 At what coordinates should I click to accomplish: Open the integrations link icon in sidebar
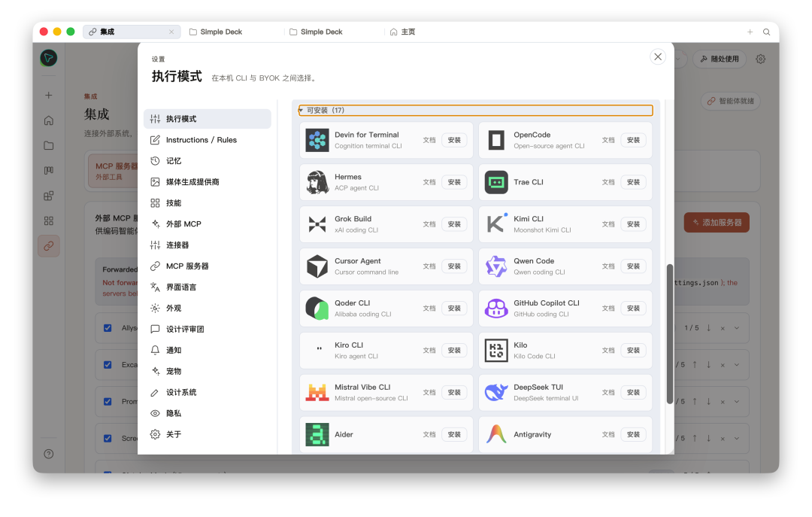click(x=49, y=246)
